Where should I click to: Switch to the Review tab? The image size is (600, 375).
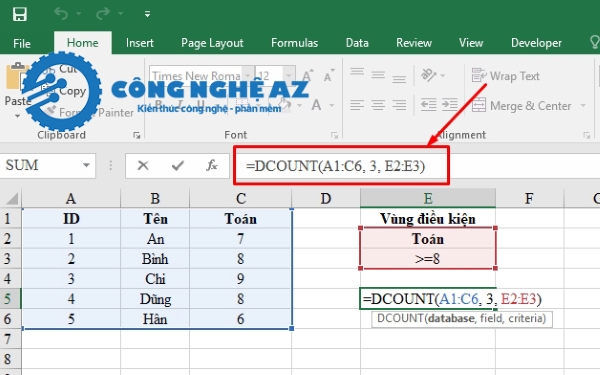click(x=414, y=43)
